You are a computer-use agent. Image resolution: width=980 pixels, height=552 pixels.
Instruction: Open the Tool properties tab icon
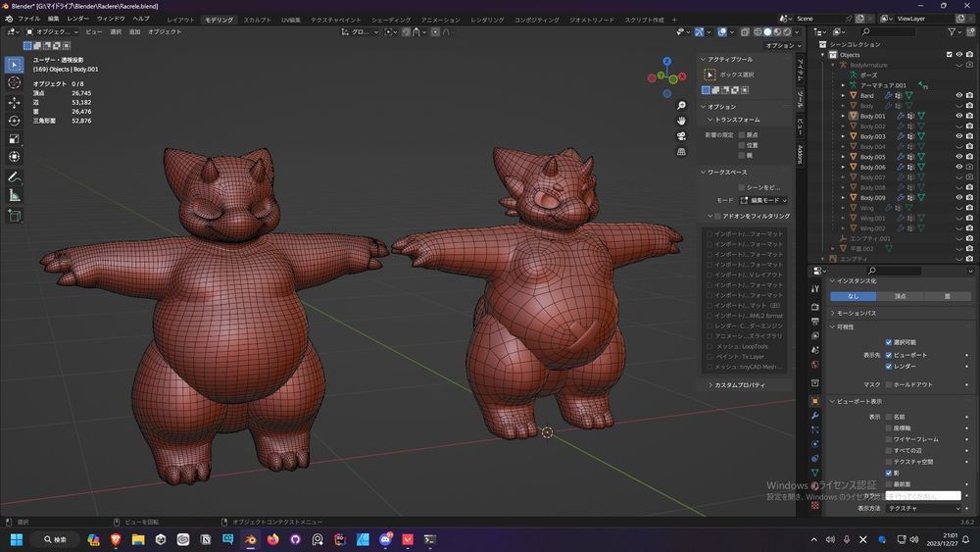pyautogui.click(x=815, y=289)
